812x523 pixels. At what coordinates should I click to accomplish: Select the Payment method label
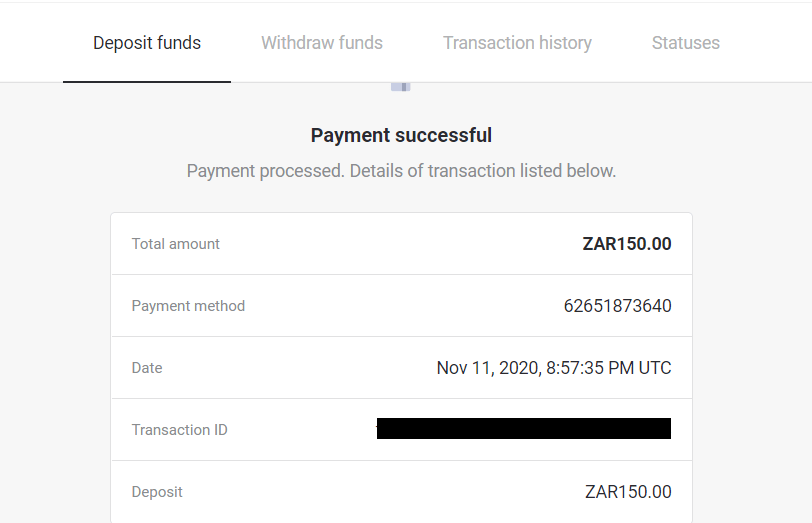pos(188,306)
